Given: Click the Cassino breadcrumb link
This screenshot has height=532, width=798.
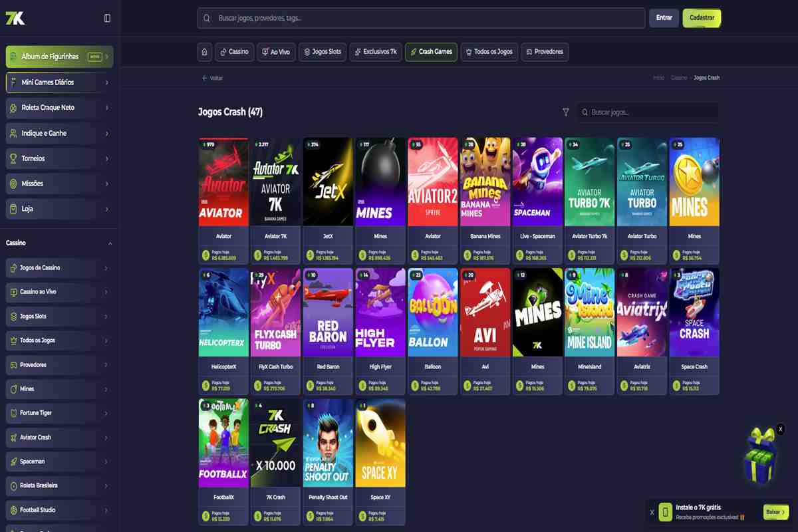Looking at the screenshot, I should click(x=679, y=78).
